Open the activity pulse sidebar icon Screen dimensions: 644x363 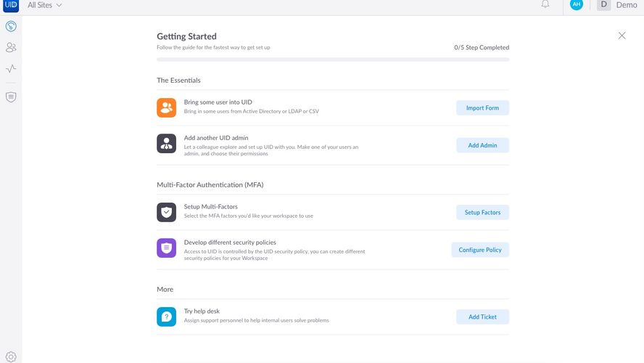[x=11, y=69]
